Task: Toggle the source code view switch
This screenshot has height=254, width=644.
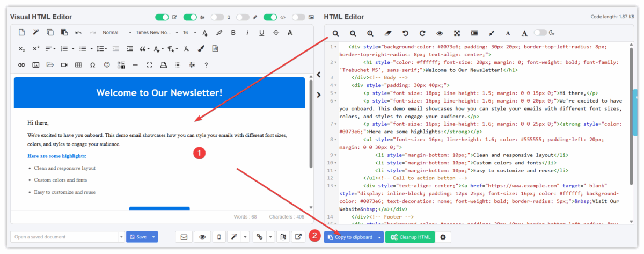Action: coord(270,17)
